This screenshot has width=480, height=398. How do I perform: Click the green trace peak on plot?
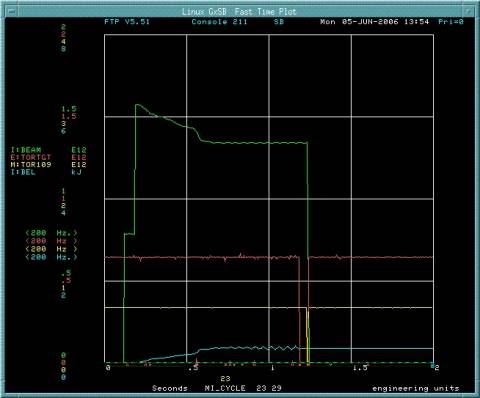pyautogui.click(x=137, y=105)
